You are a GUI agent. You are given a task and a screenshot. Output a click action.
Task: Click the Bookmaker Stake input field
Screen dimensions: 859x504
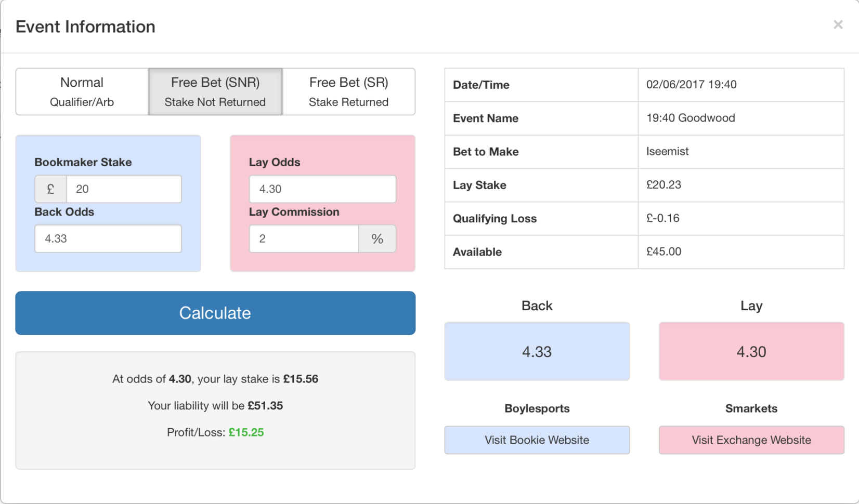tap(124, 189)
